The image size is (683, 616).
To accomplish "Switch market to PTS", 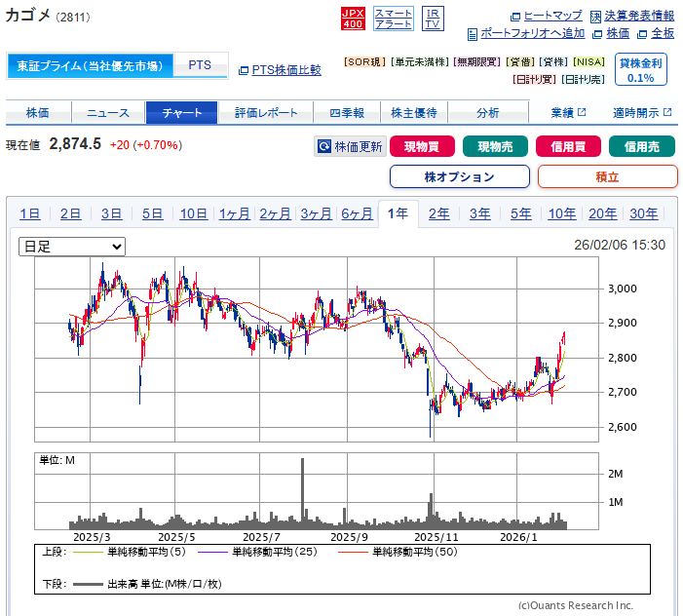I will 200,65.
